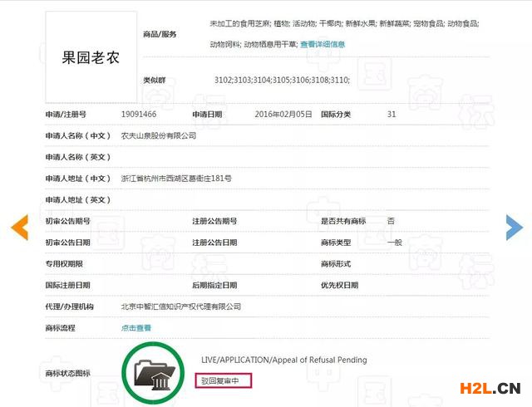This screenshot has height=407, width=532.
Task: Click international class value 31
Action: pyautogui.click(x=392, y=114)
